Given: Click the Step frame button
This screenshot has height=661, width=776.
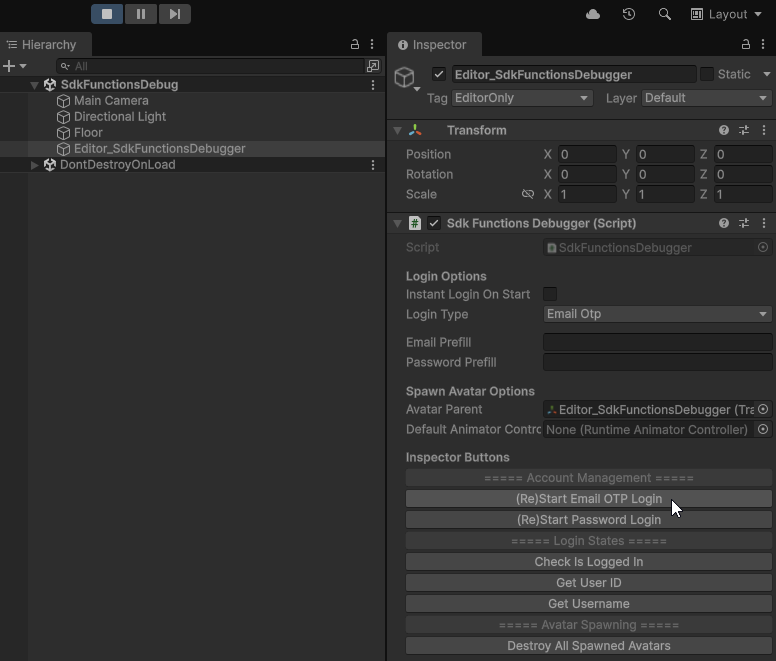Looking at the screenshot, I should (174, 14).
